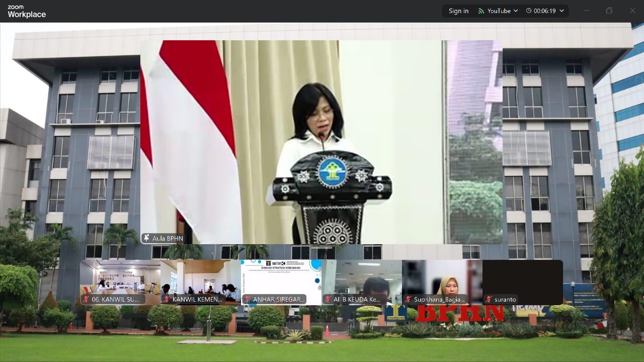Select ANHAR SIREGAR's shared slide thumbnail
The image size is (644, 362).
tap(281, 278)
